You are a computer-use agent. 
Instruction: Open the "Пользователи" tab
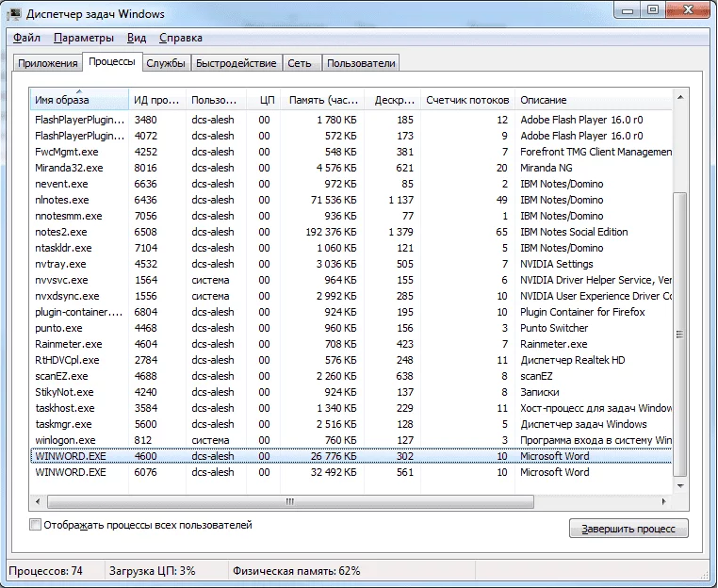click(361, 63)
